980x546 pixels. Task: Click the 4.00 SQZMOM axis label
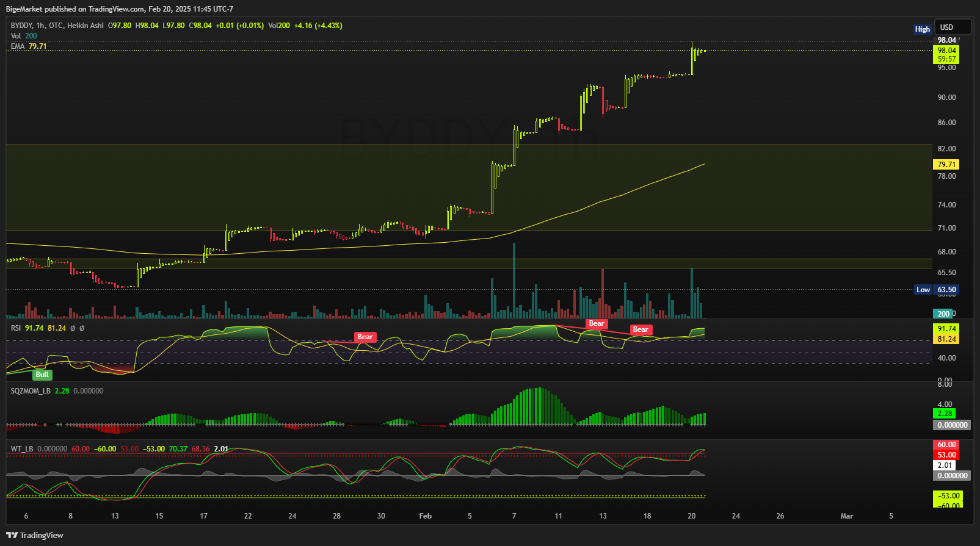(945, 404)
